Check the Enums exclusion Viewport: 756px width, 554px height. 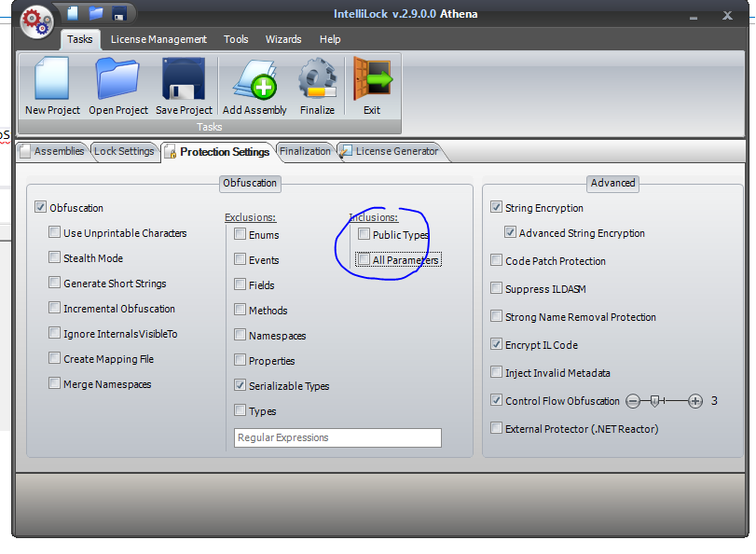240,234
